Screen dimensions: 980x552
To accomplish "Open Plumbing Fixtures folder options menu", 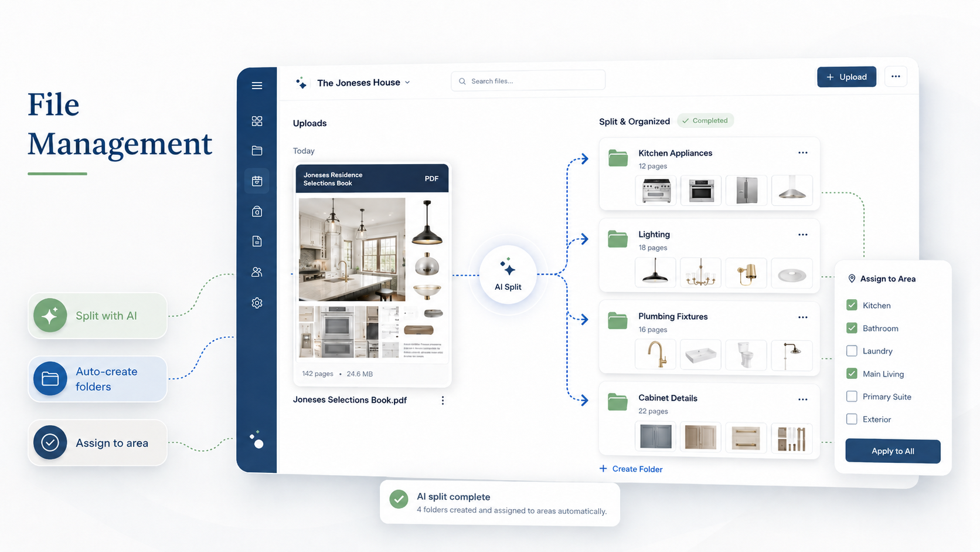I will (802, 317).
